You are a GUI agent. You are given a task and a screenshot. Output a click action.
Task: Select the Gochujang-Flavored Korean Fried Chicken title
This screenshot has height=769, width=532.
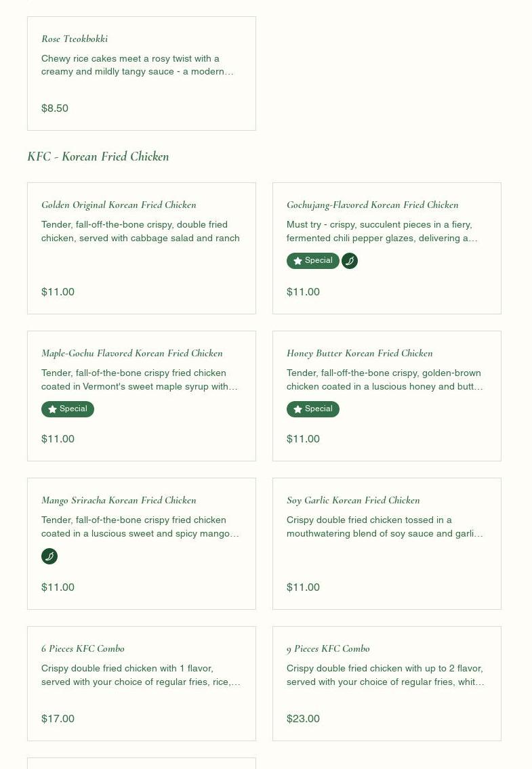372,205
